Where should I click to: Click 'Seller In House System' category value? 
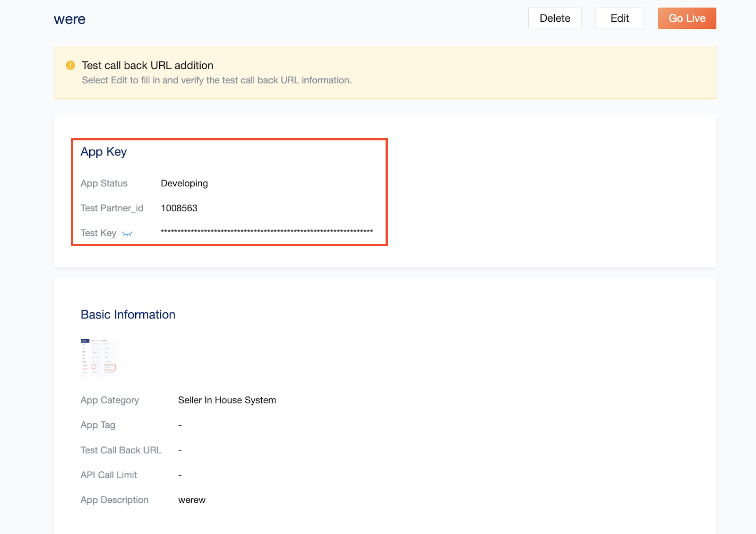[x=227, y=400]
